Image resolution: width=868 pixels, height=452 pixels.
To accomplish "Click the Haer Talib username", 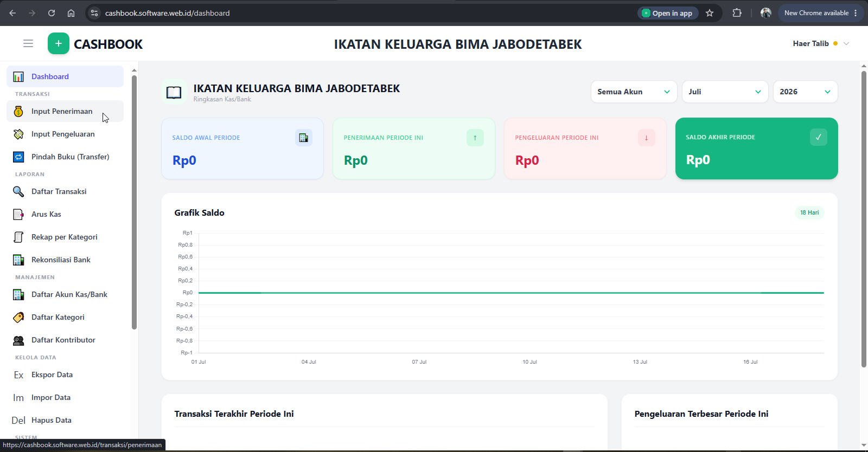I will point(810,43).
